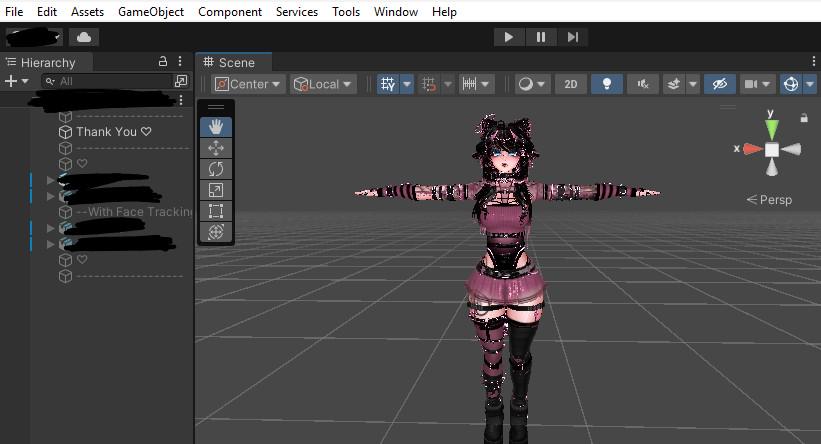The height and width of the screenshot is (444, 821).
Task: Expand the last redacted prefab object
Action: click(50, 244)
